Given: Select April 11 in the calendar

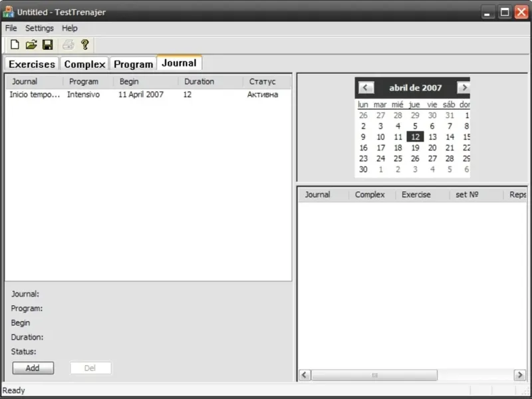Looking at the screenshot, I should pos(398,137).
